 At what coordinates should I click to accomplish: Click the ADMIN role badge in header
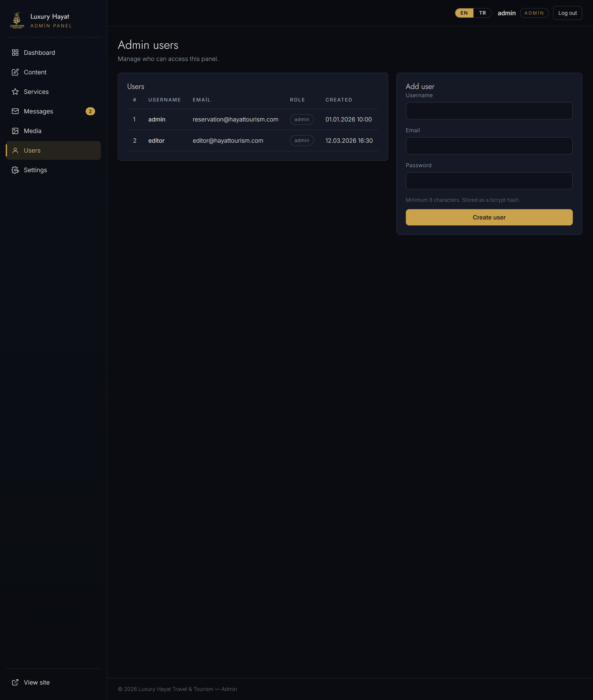point(534,13)
